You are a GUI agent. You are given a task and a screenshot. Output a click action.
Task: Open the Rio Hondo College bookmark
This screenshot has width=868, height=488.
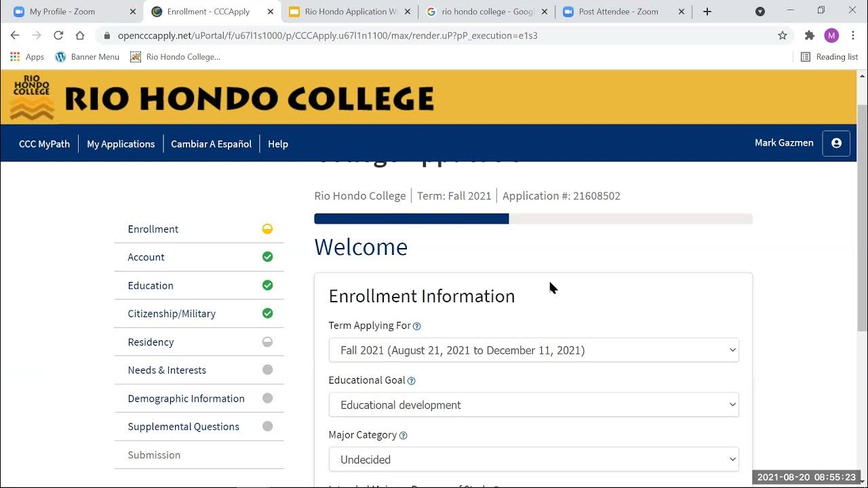point(176,57)
